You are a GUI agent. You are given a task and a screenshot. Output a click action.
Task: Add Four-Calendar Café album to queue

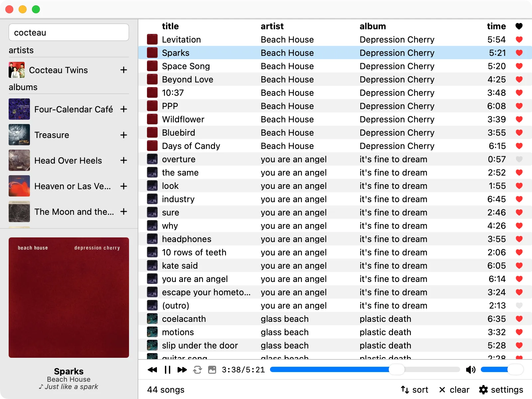click(124, 109)
